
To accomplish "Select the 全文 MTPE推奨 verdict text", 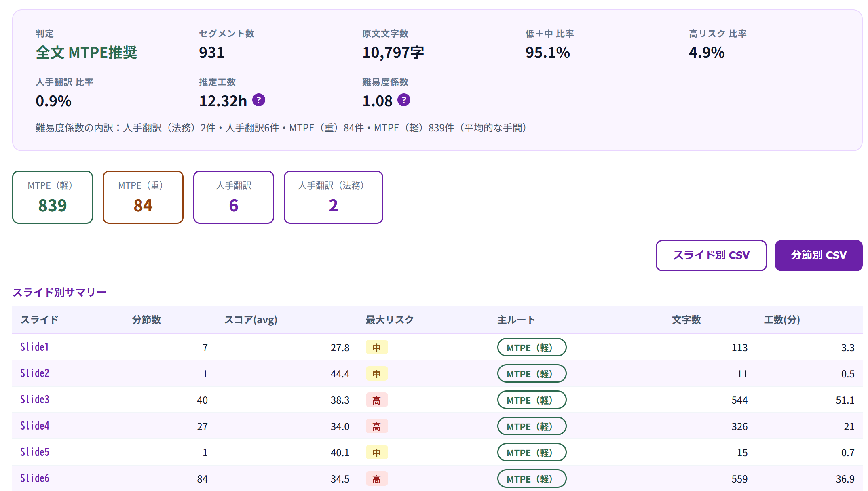I will (x=87, y=53).
